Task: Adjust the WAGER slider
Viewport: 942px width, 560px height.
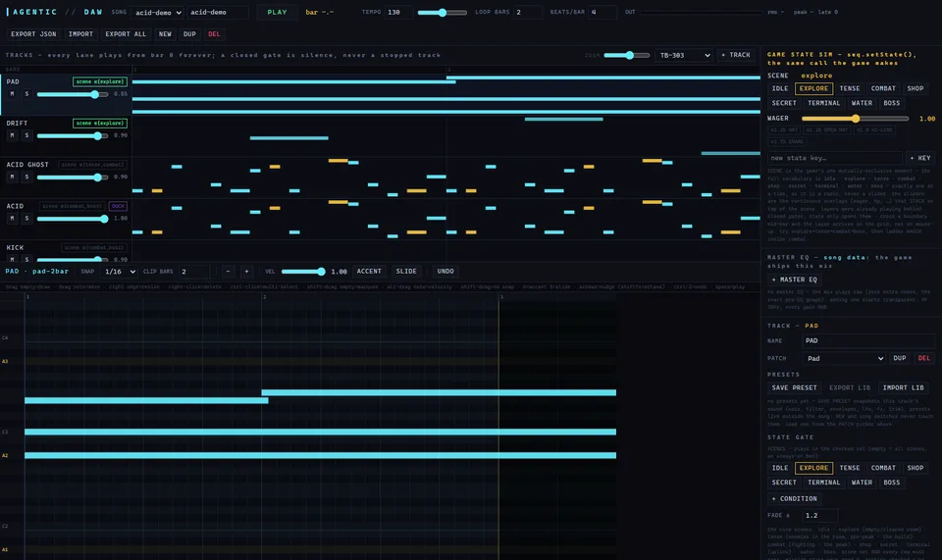Action: click(x=855, y=119)
